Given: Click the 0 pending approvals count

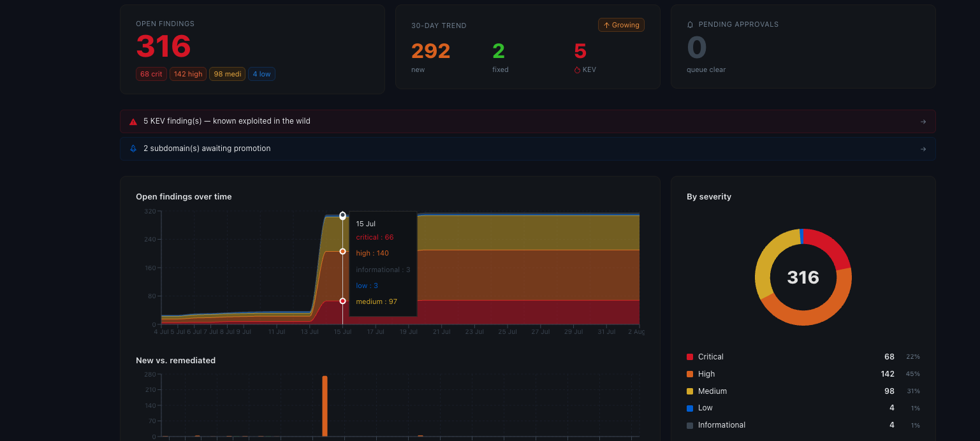Looking at the screenshot, I should coord(697,48).
